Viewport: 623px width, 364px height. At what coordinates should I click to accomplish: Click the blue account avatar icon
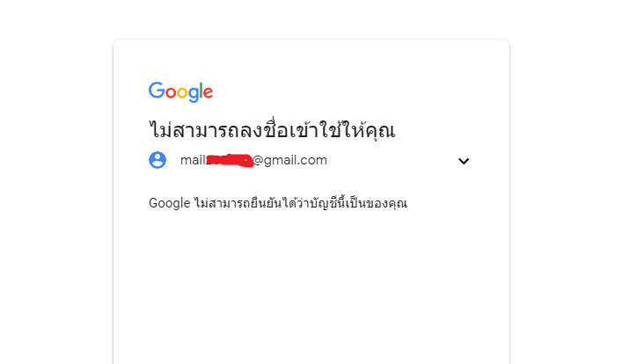tap(158, 160)
